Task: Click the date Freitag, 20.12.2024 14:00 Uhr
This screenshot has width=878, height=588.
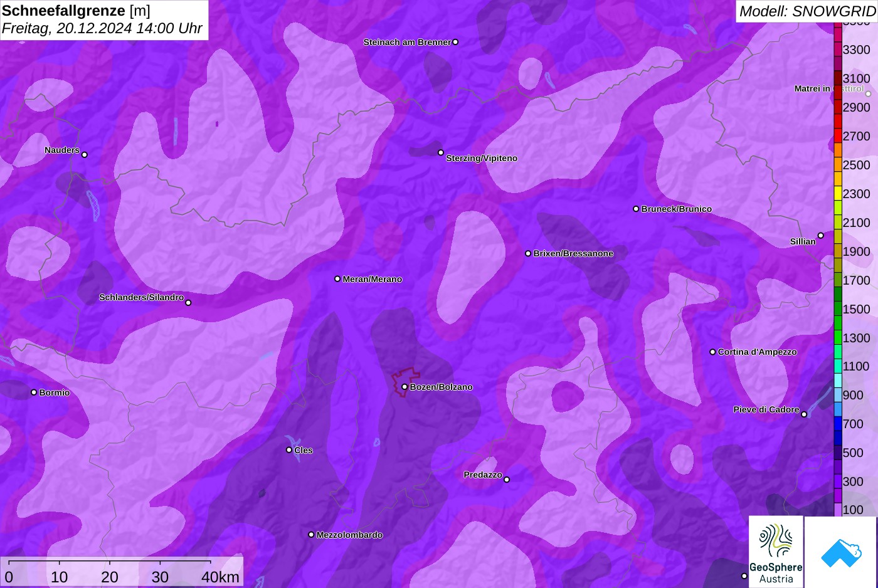Action: 102,28
